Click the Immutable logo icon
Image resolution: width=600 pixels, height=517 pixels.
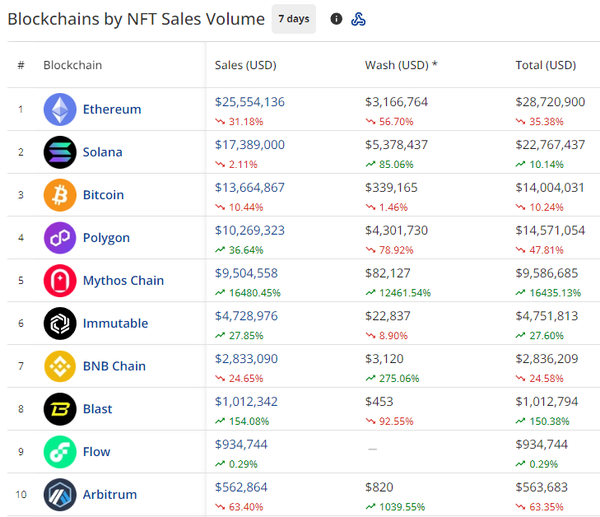pyautogui.click(x=60, y=323)
